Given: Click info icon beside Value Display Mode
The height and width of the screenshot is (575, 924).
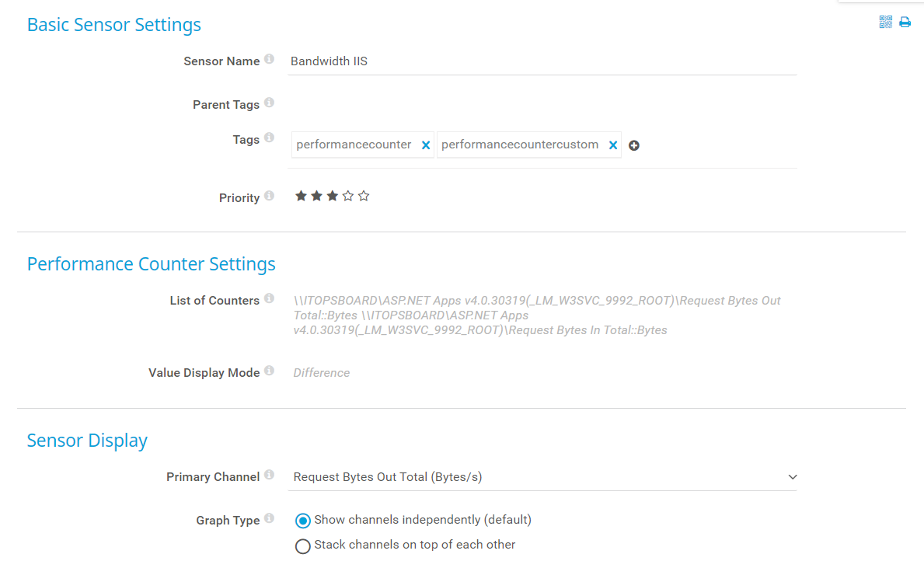Looking at the screenshot, I should click(269, 371).
